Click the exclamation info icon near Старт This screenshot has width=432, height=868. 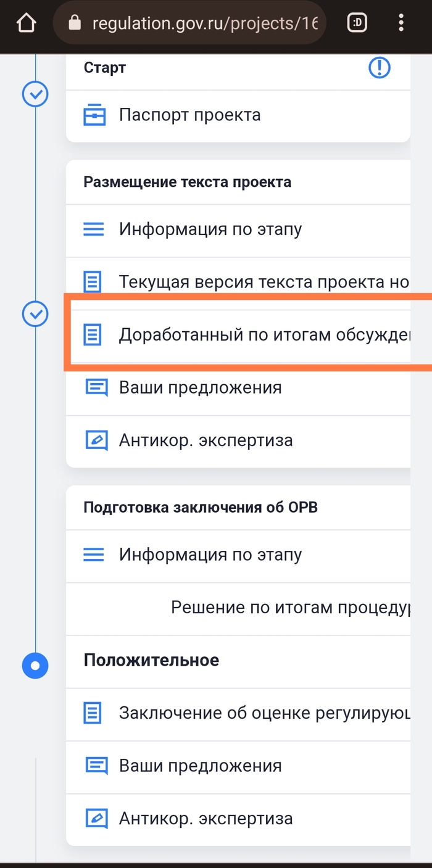380,68
